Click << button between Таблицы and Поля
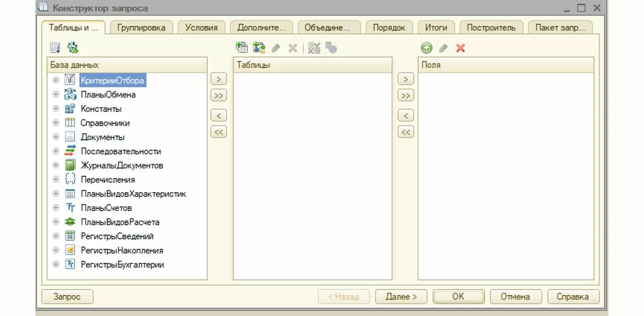The image size is (644, 316). 406,132
